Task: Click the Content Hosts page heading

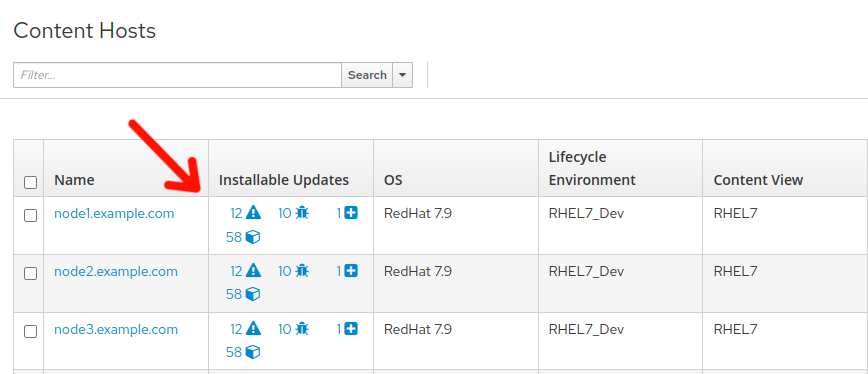Action: click(x=85, y=30)
